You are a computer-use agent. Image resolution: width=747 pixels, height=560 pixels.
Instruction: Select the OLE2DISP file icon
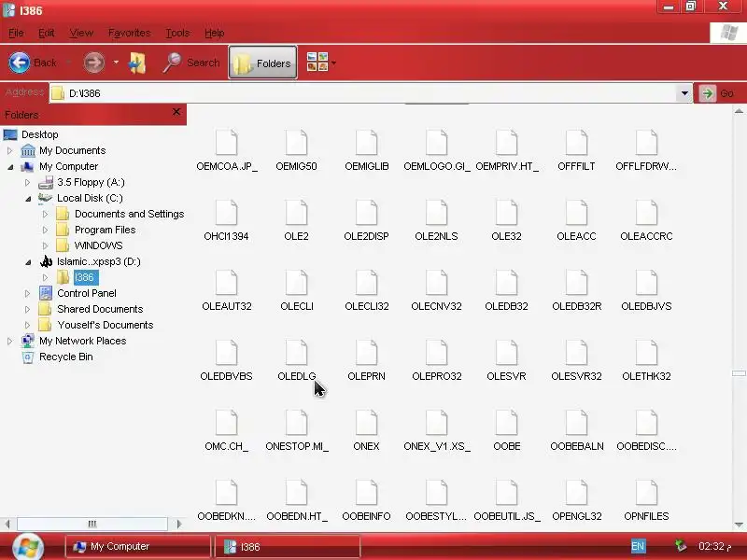pos(366,212)
